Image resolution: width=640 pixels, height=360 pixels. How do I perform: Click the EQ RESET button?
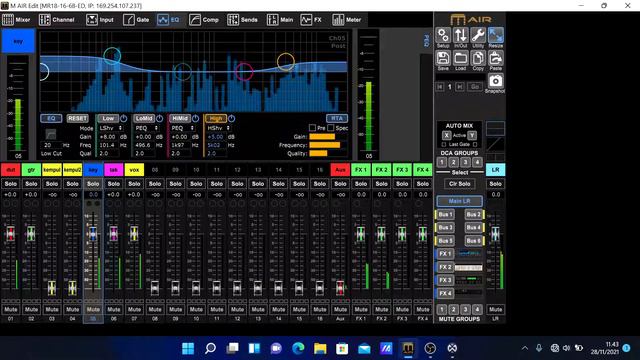(x=78, y=118)
